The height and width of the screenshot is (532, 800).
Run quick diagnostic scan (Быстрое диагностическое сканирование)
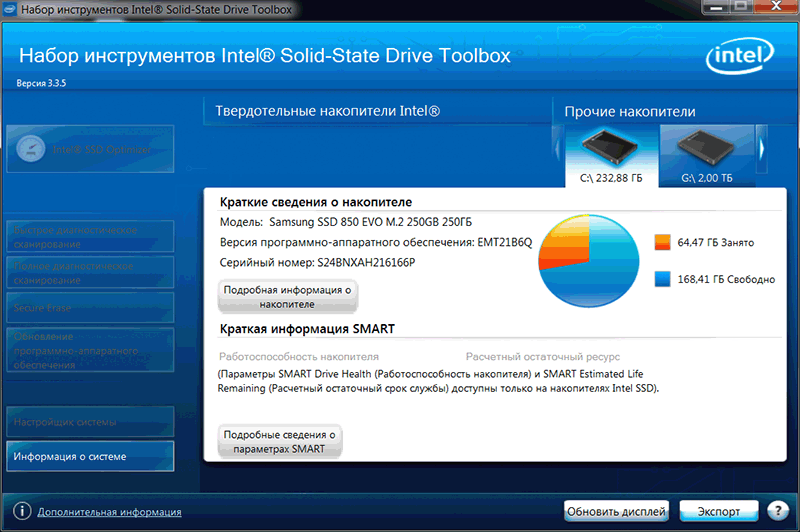90,237
